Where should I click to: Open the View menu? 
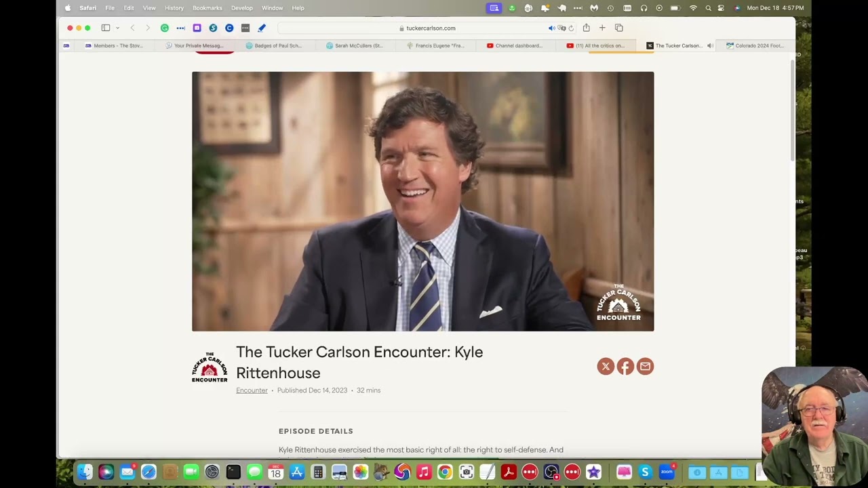pos(149,8)
